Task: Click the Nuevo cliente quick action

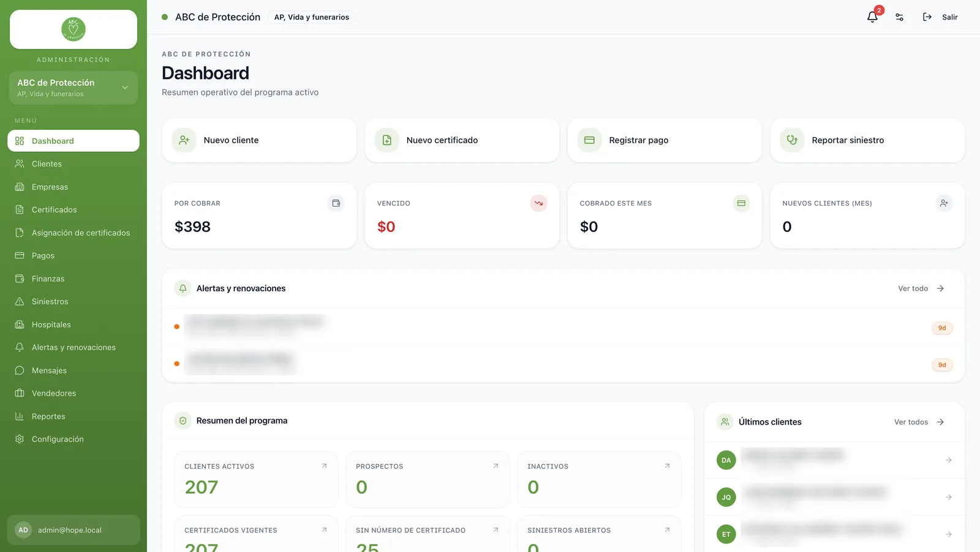Action: click(259, 140)
